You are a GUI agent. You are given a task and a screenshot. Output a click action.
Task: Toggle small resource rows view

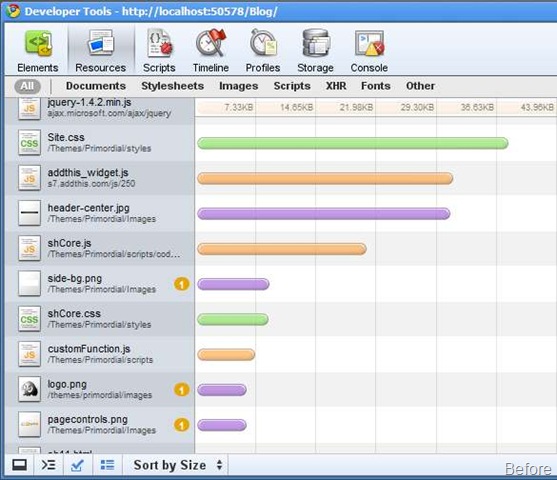[x=107, y=465]
